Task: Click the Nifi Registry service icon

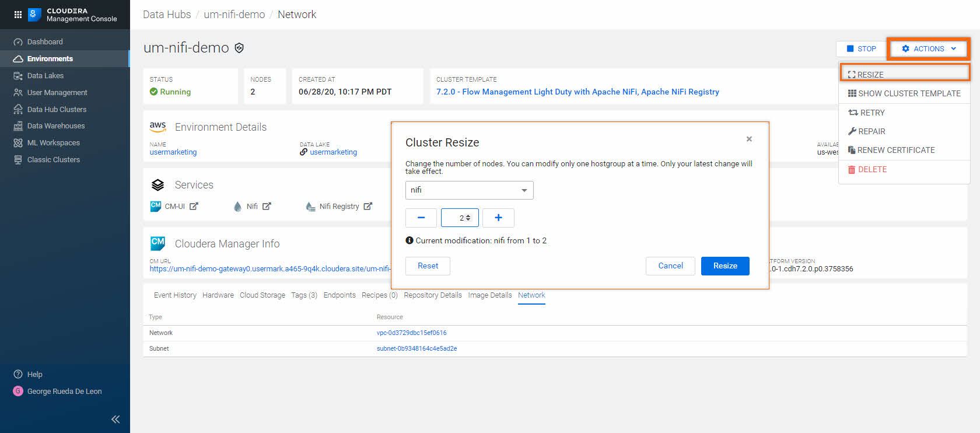Action: point(311,207)
